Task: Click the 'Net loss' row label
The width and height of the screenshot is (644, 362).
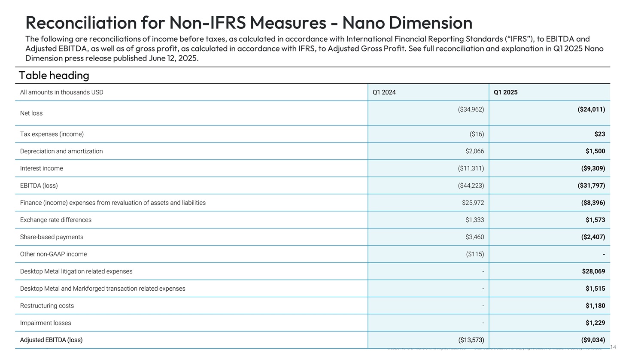Action: pyautogui.click(x=31, y=113)
